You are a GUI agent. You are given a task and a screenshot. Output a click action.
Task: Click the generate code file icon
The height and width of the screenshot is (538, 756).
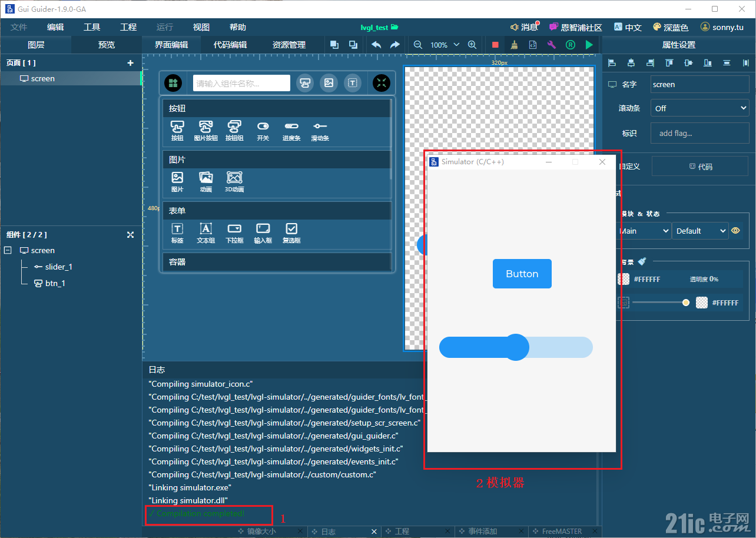[x=533, y=45]
